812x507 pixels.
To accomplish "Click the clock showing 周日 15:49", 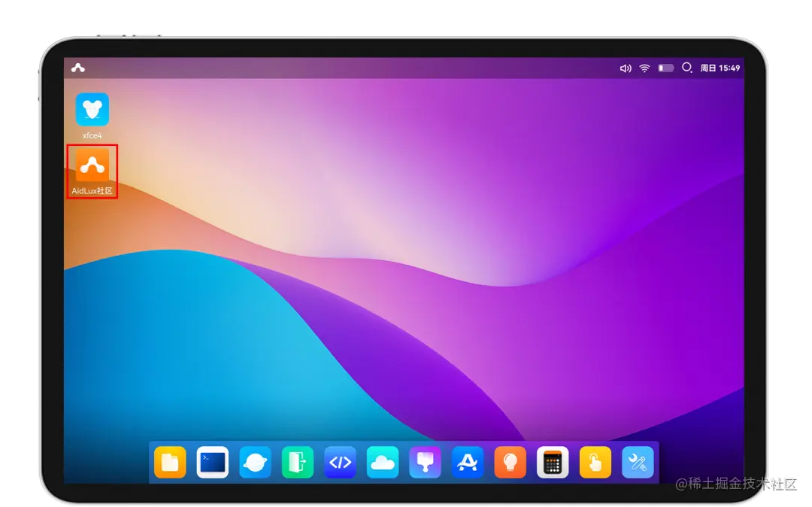I will [720, 68].
